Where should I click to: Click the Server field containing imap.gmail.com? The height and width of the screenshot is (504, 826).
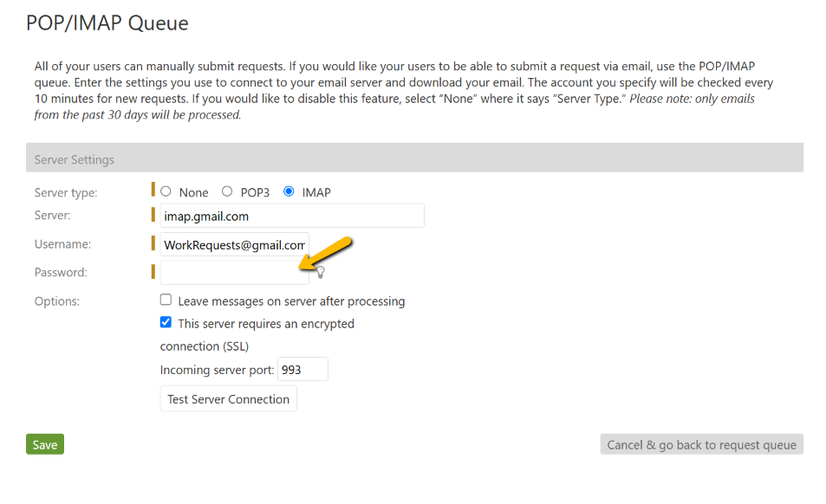292,216
